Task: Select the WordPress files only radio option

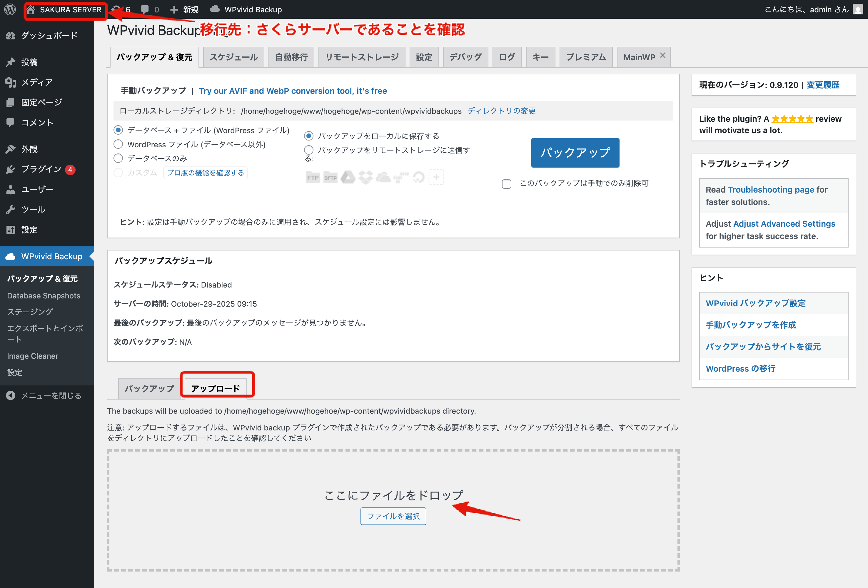Action: click(x=118, y=144)
